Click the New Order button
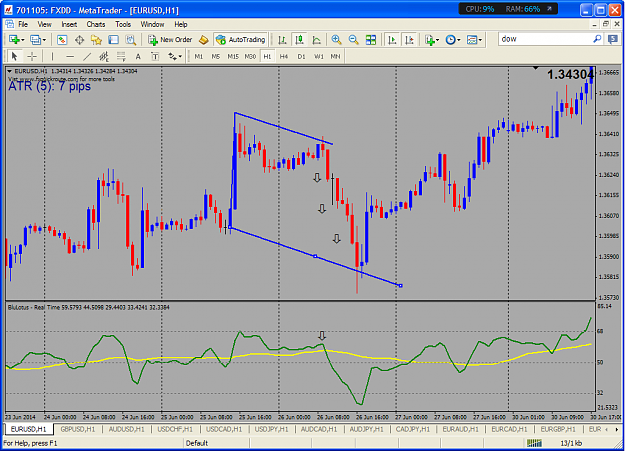625x451 pixels. tap(170, 39)
